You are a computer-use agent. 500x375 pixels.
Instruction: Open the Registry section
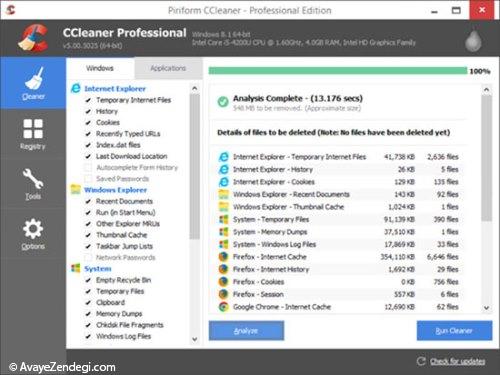point(33,134)
